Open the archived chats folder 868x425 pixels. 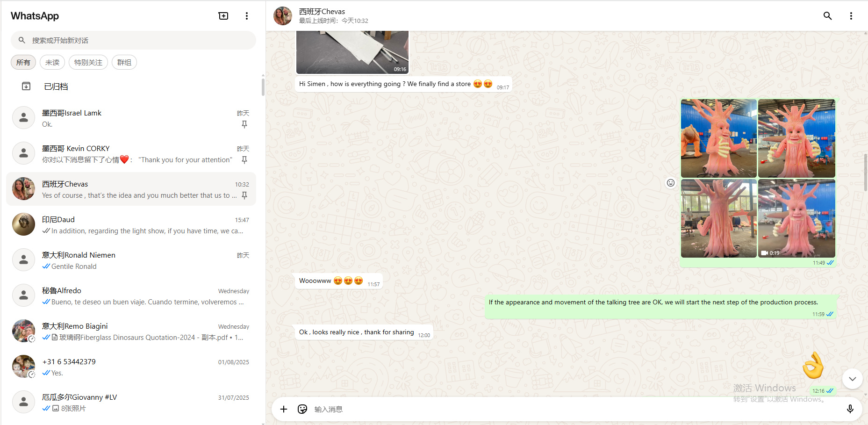[56, 86]
